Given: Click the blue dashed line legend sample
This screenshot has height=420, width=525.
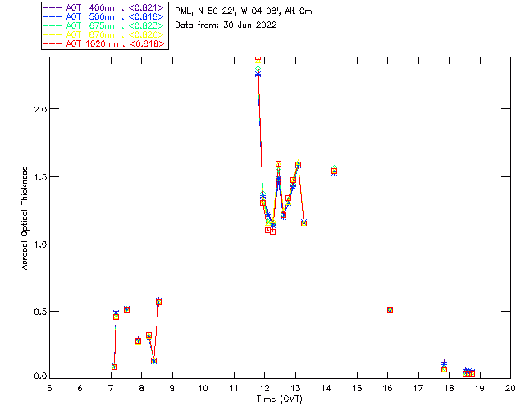Looking at the screenshot, I should pos(52,16).
